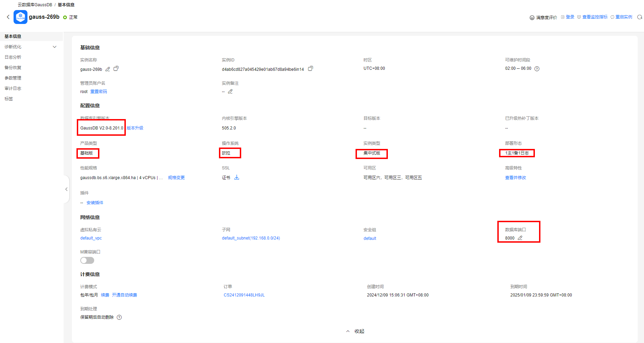Viewport: 644px width, 343px height.
Task: Click the 规格变更 link
Action: coord(176,178)
